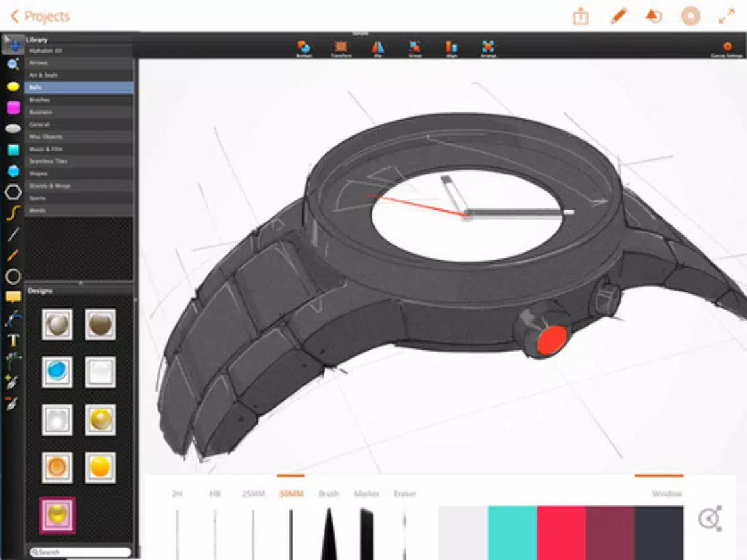
Task: Switch to the Eraser tab
Action: click(x=404, y=494)
